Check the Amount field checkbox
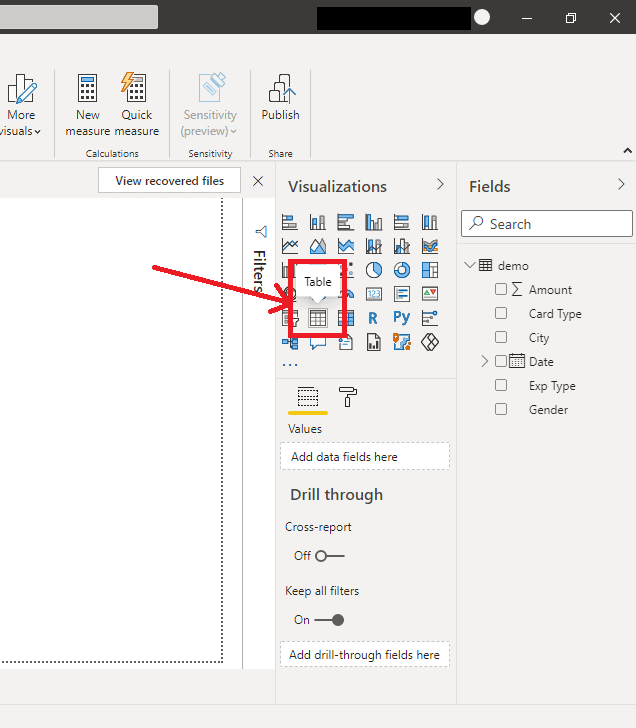This screenshot has height=728, width=636. [500, 289]
